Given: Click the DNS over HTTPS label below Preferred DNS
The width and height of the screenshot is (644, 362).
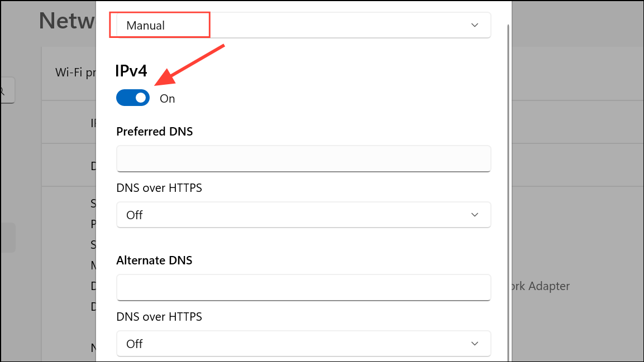Looking at the screenshot, I should point(159,188).
